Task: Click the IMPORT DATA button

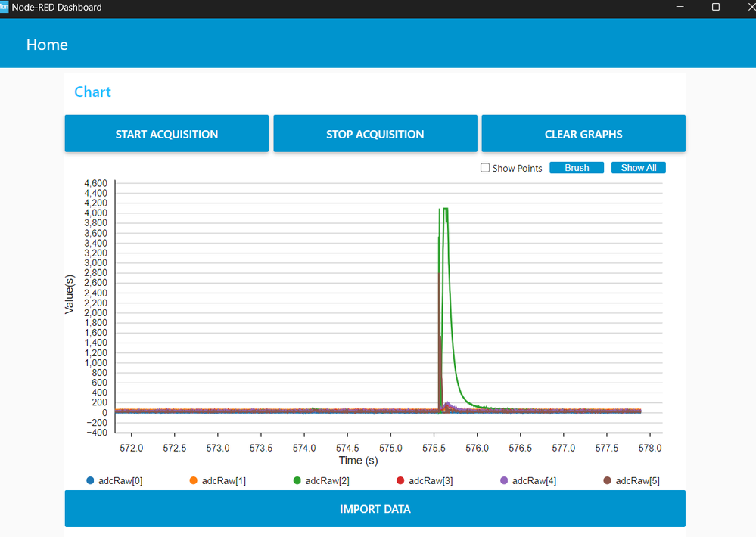Action: tap(375, 508)
